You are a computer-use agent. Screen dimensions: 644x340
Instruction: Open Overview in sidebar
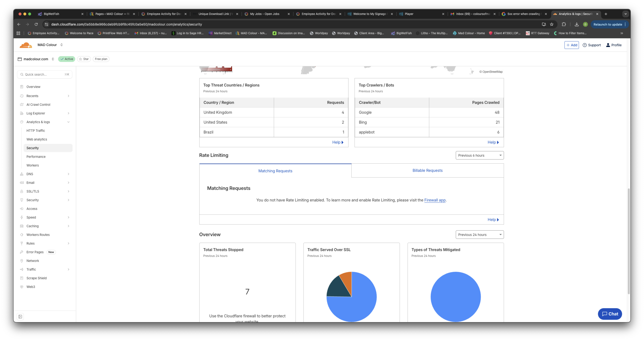33,87
